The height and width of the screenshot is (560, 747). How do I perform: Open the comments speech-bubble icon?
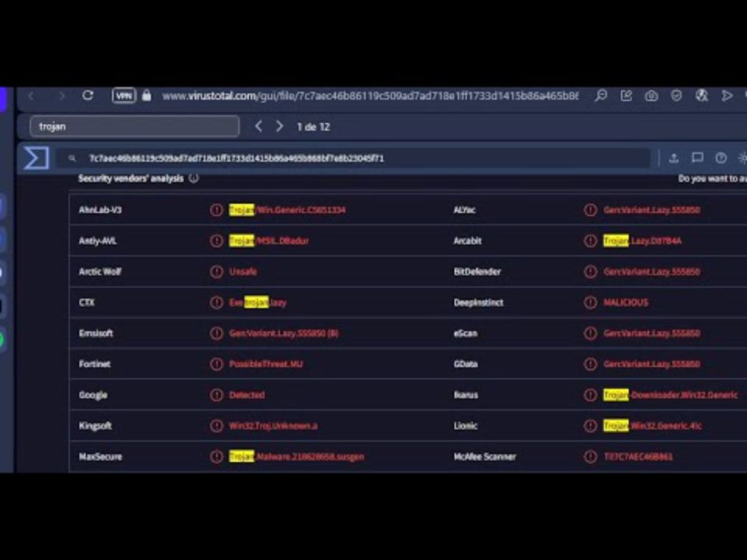pos(698,158)
